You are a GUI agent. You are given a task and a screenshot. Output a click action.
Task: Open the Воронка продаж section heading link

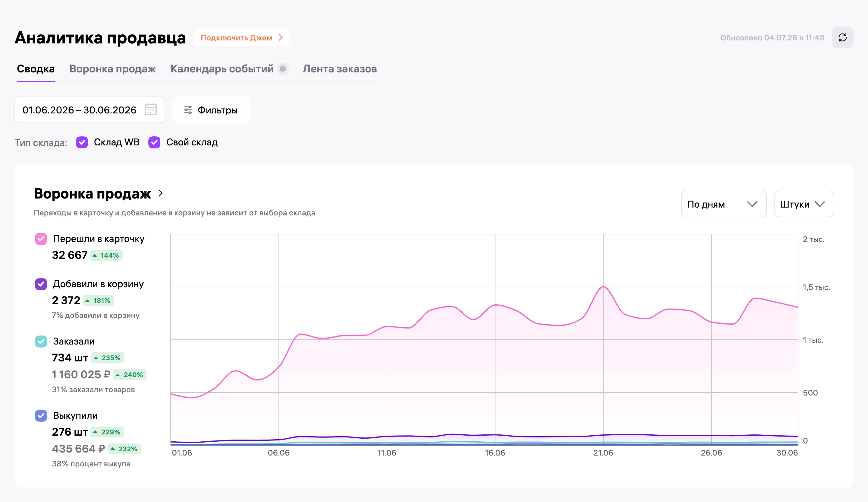point(92,193)
